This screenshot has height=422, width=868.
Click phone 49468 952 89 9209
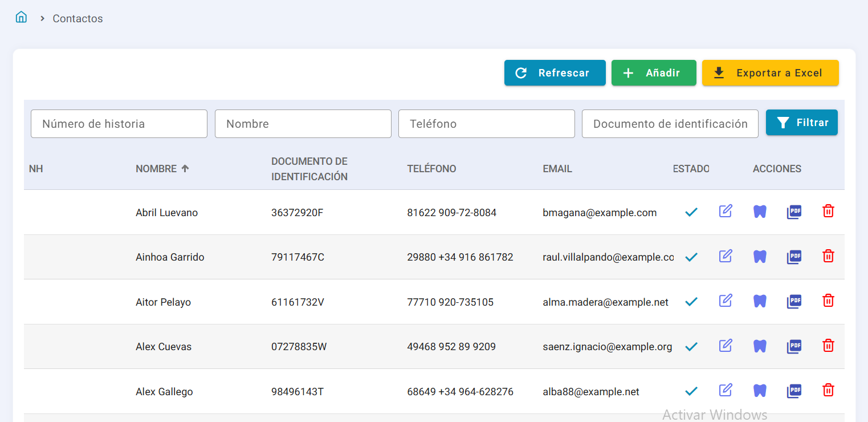pyautogui.click(x=451, y=347)
